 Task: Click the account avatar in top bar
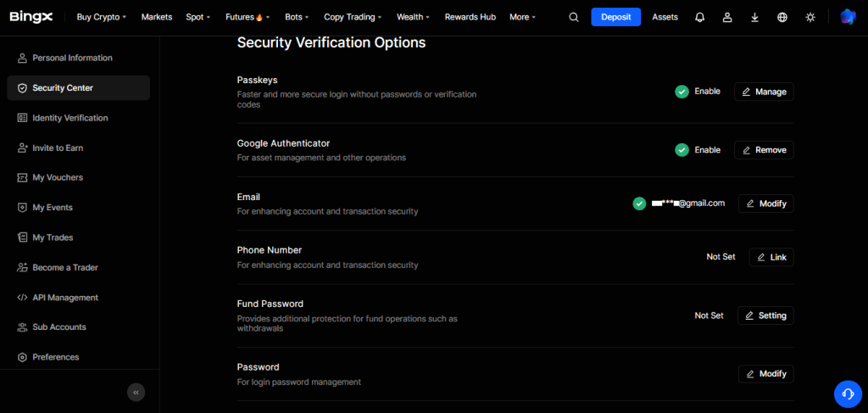pyautogui.click(x=848, y=17)
